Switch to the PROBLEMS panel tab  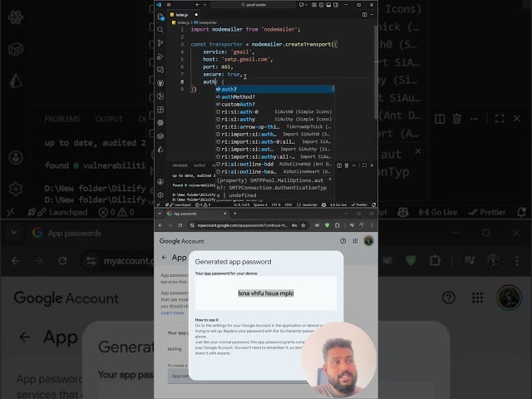pyautogui.click(x=180, y=165)
